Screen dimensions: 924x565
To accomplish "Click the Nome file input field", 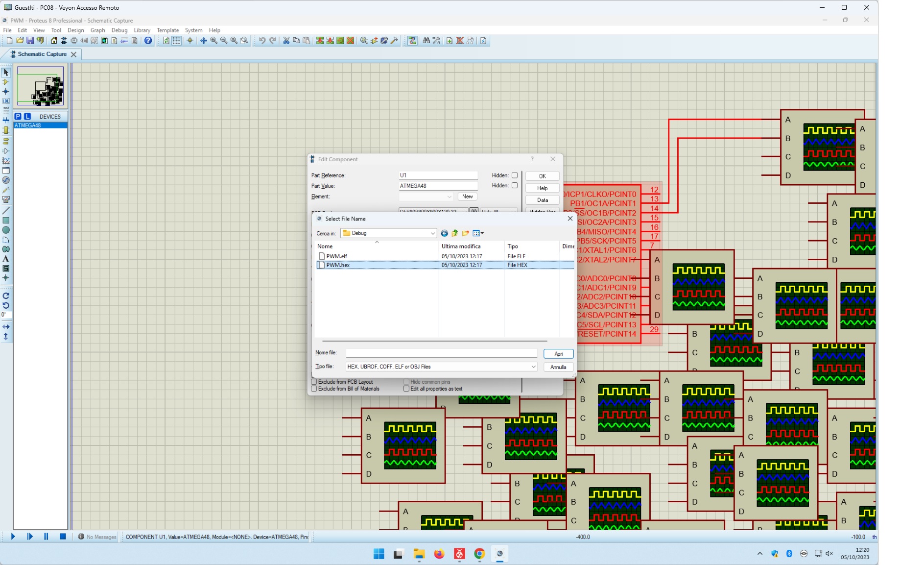I will [441, 353].
